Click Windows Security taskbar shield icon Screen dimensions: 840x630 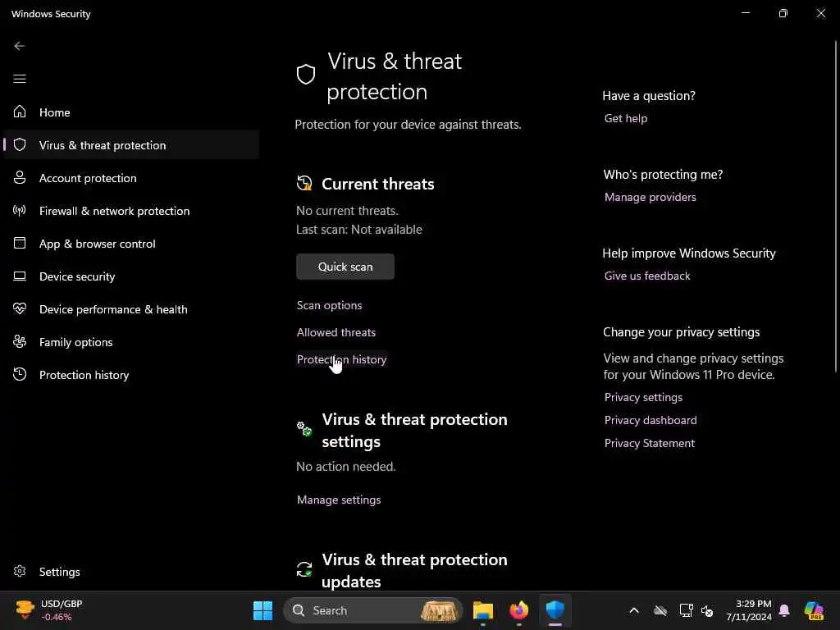point(555,609)
